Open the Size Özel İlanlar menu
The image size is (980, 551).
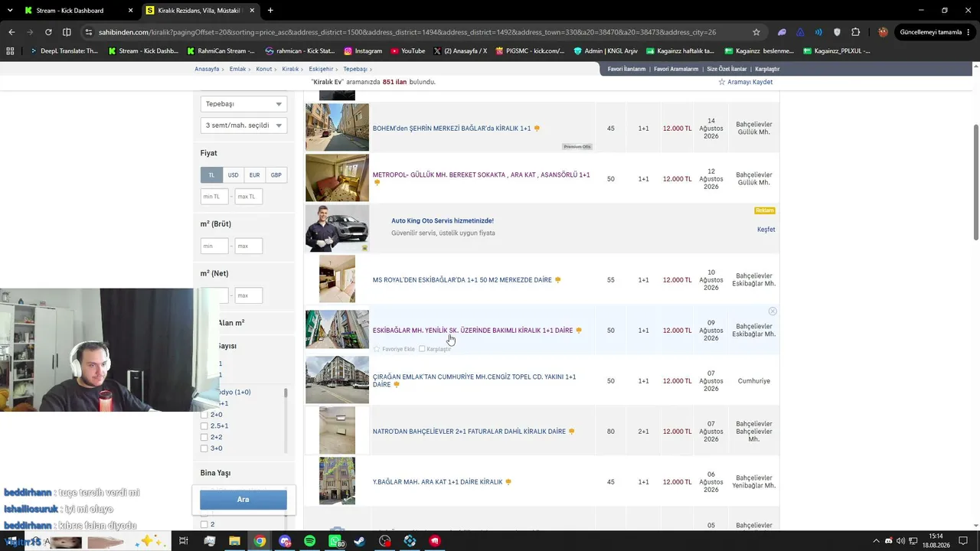click(727, 69)
